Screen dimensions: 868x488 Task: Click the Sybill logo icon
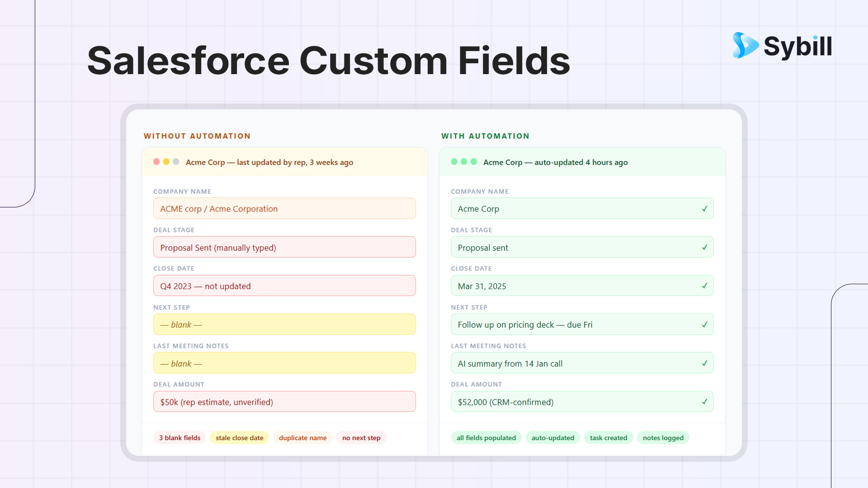tap(745, 45)
